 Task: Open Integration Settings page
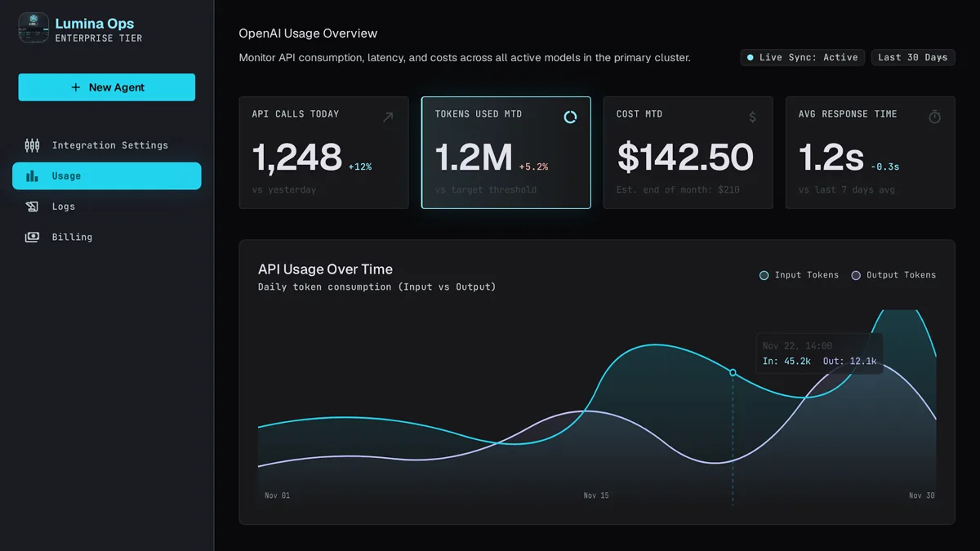tap(107, 145)
